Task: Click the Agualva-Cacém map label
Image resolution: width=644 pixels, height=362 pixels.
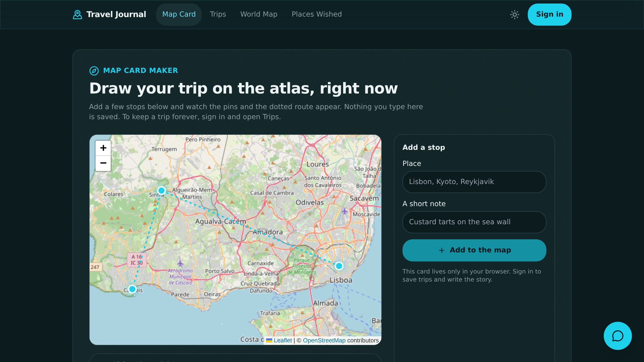Action: (x=221, y=221)
